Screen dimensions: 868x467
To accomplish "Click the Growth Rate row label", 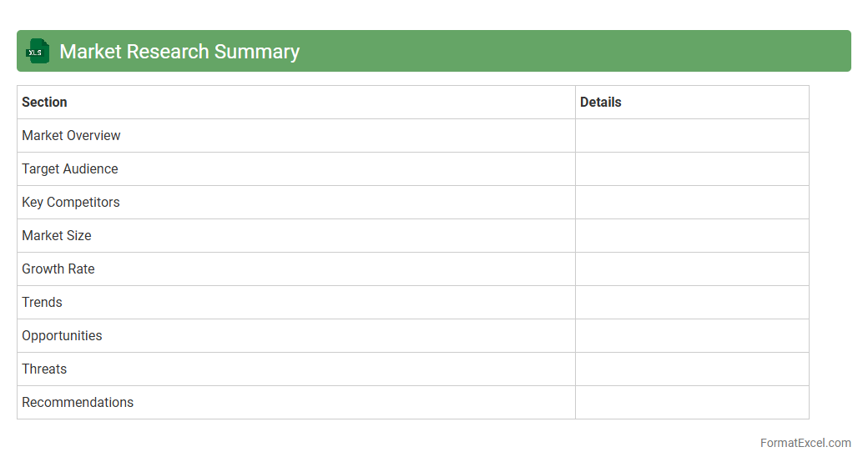I will click(58, 269).
